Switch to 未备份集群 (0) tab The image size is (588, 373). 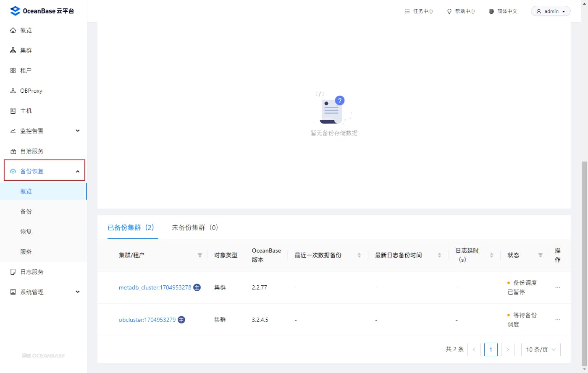195,227
